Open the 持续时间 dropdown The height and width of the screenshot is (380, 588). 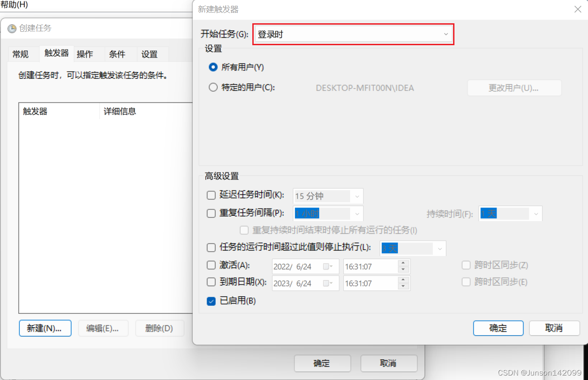point(536,213)
